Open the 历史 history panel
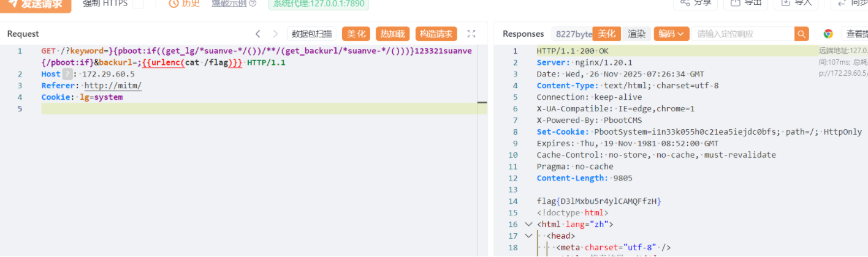This screenshot has height=257, width=868. click(184, 4)
